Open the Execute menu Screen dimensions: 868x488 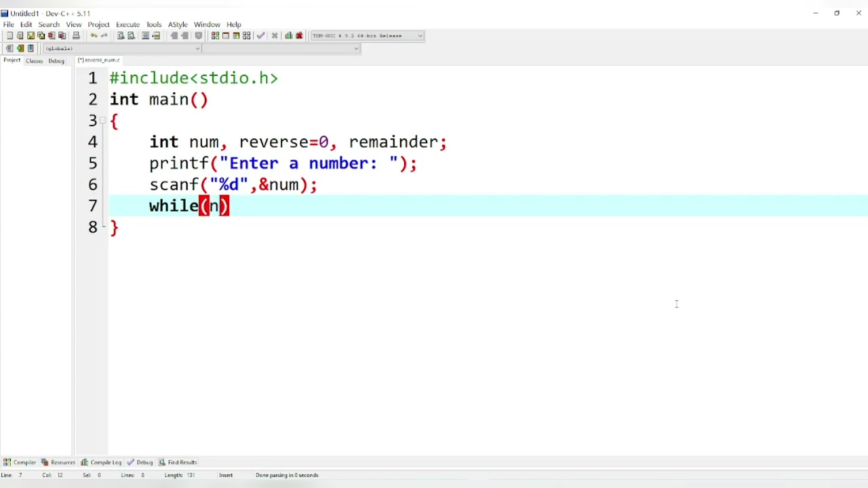tap(127, 24)
